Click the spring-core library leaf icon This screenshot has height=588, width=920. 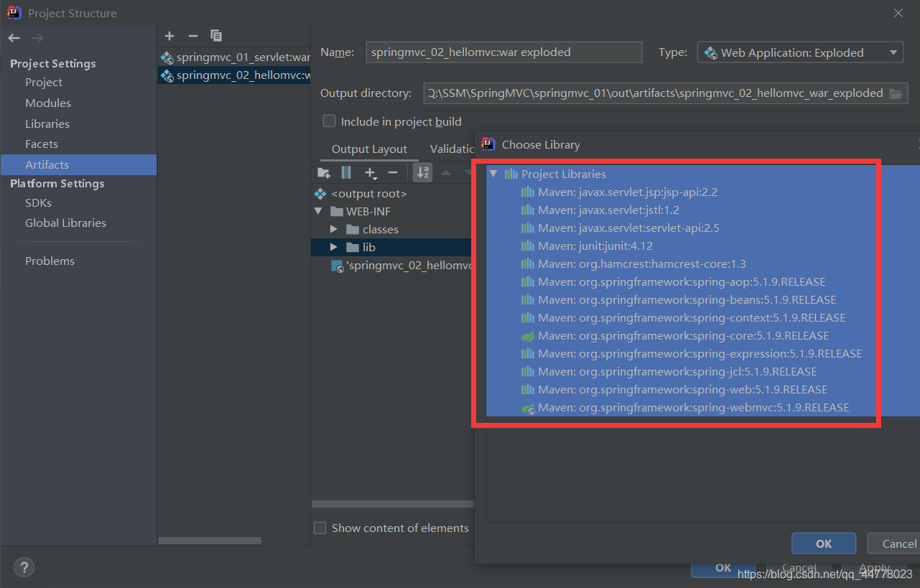[x=528, y=336]
